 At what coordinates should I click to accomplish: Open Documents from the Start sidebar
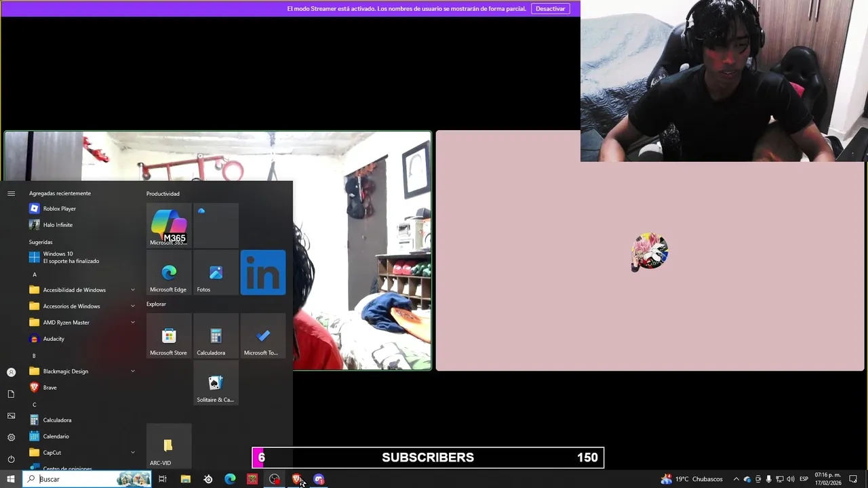coord(11,394)
